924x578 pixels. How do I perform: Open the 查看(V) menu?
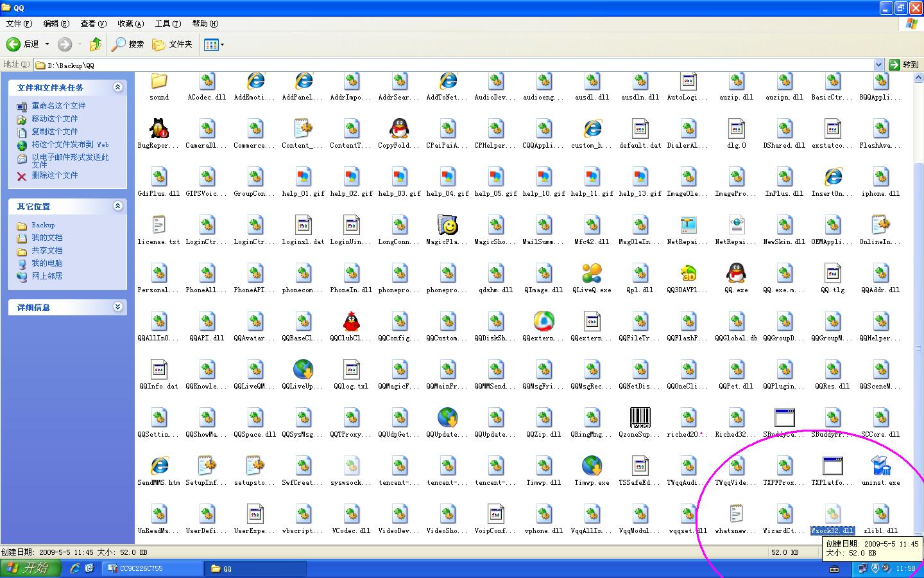coord(93,24)
